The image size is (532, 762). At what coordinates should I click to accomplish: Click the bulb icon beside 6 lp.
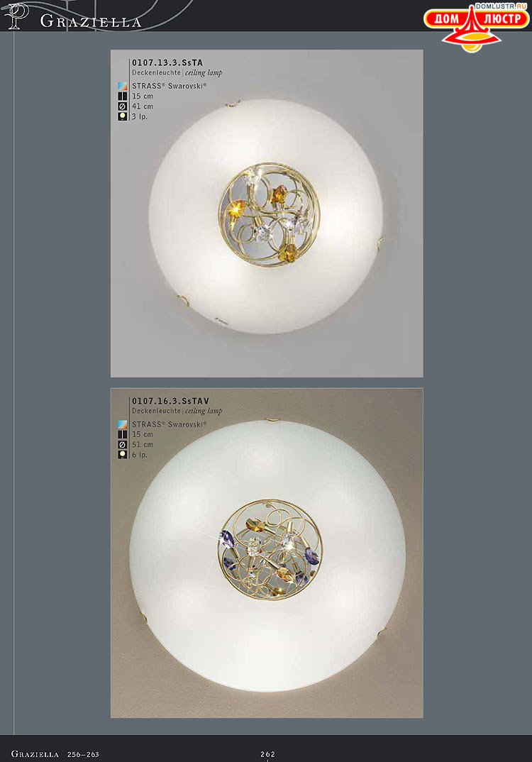click(123, 455)
